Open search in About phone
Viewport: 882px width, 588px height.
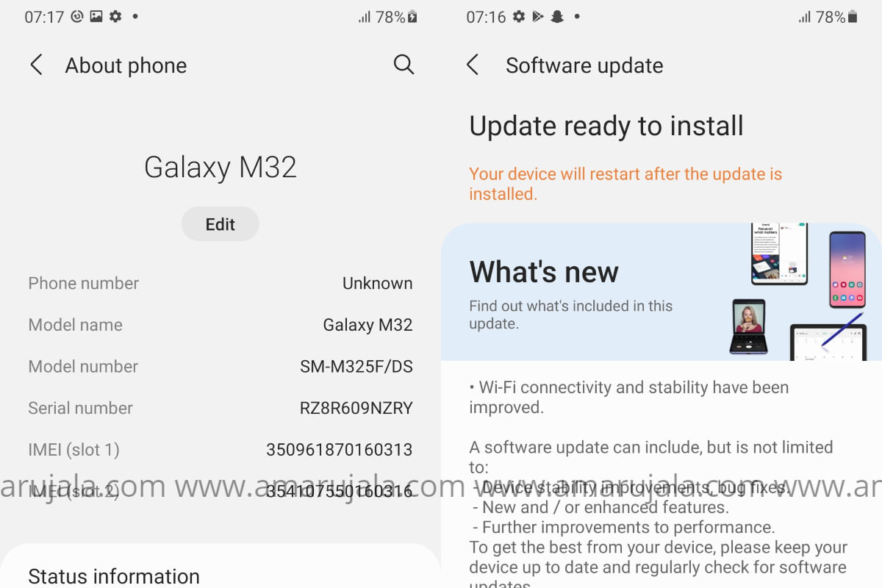(404, 65)
